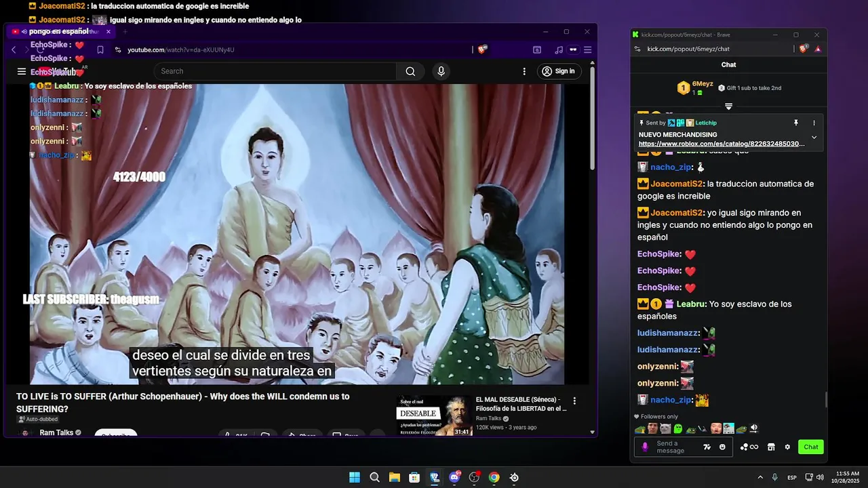Open a new tab in the YouTube window
This screenshot has height=488, width=868.
point(125,31)
